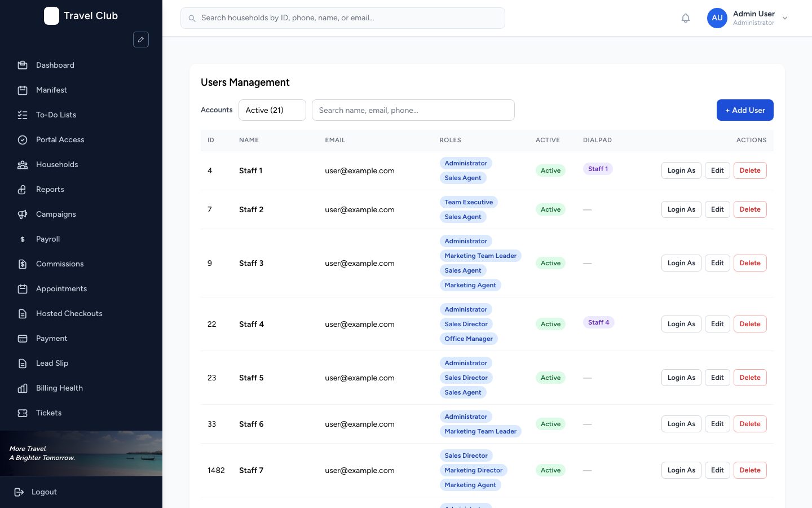Click the Add User button
The height and width of the screenshot is (508, 812).
745,110
